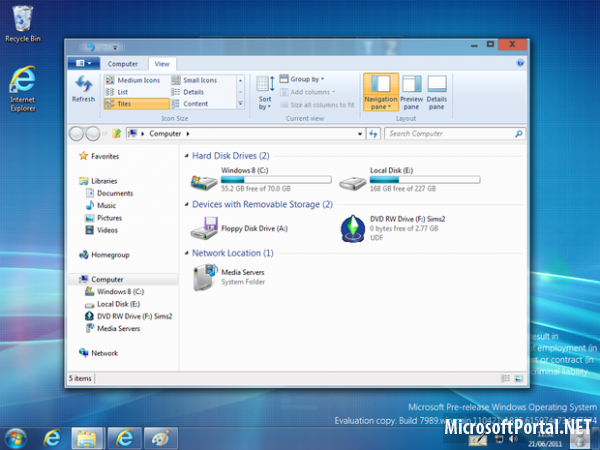
Task: Open the Start orb on taskbar
Action: click(16, 438)
